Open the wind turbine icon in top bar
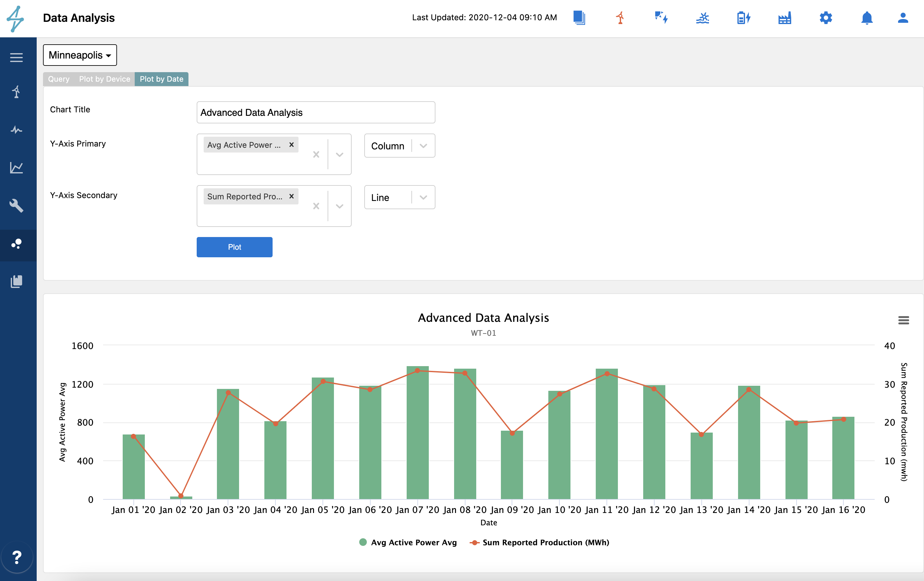 coord(620,18)
